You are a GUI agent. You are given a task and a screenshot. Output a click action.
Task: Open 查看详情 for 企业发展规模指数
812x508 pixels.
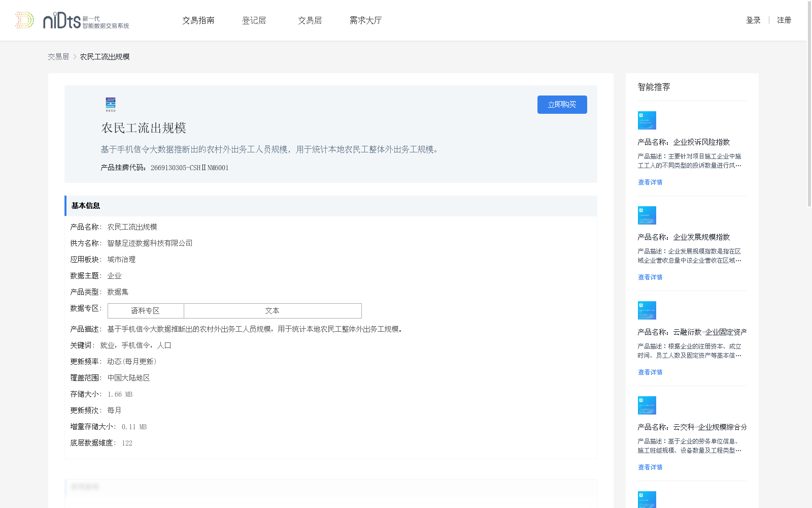point(650,277)
